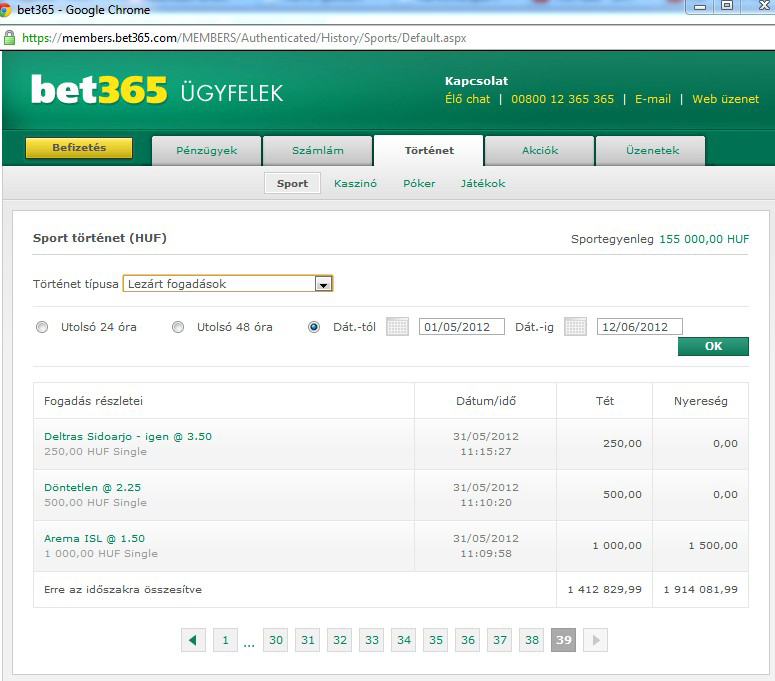Click the bet365 logo
Image resolution: width=775 pixels, height=681 pixels.
point(99,90)
